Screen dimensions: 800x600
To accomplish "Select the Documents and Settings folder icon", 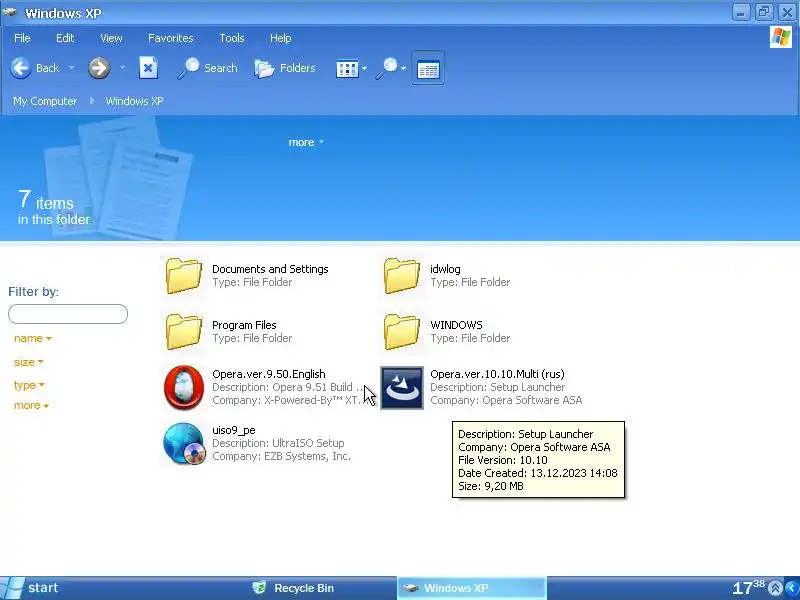I will click(184, 276).
